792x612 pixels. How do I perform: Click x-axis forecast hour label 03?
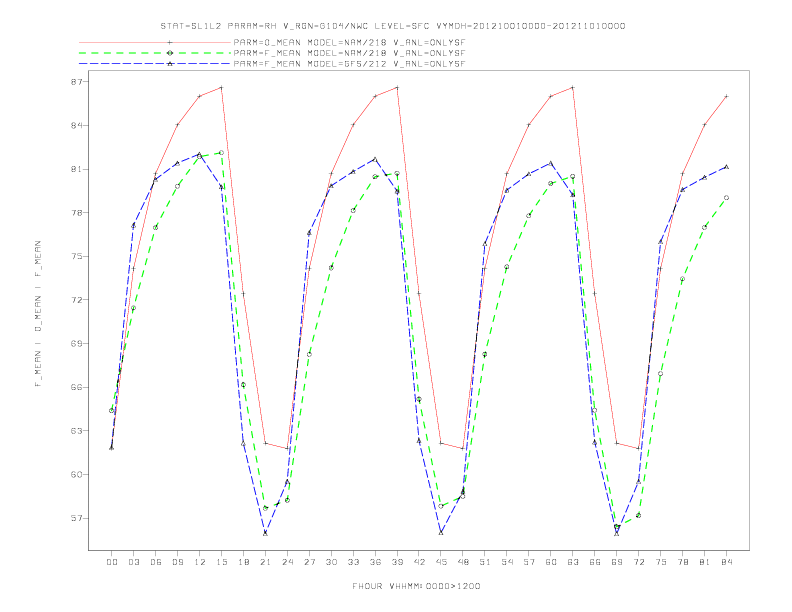tap(133, 562)
